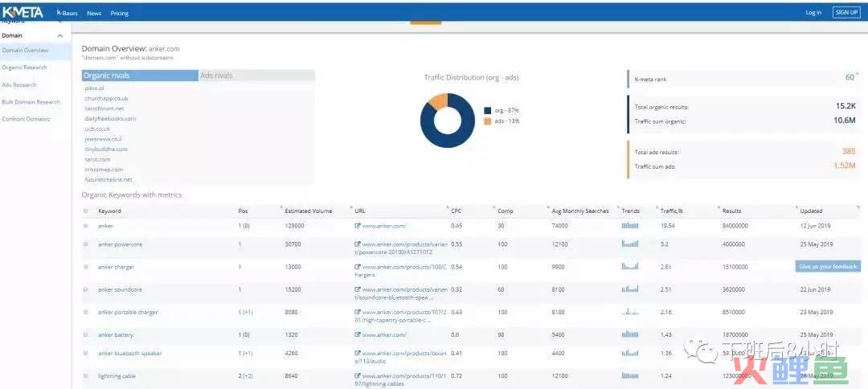The image size is (868, 389).
Task: Switch to the Organic rivals tab
Action: tap(140, 76)
